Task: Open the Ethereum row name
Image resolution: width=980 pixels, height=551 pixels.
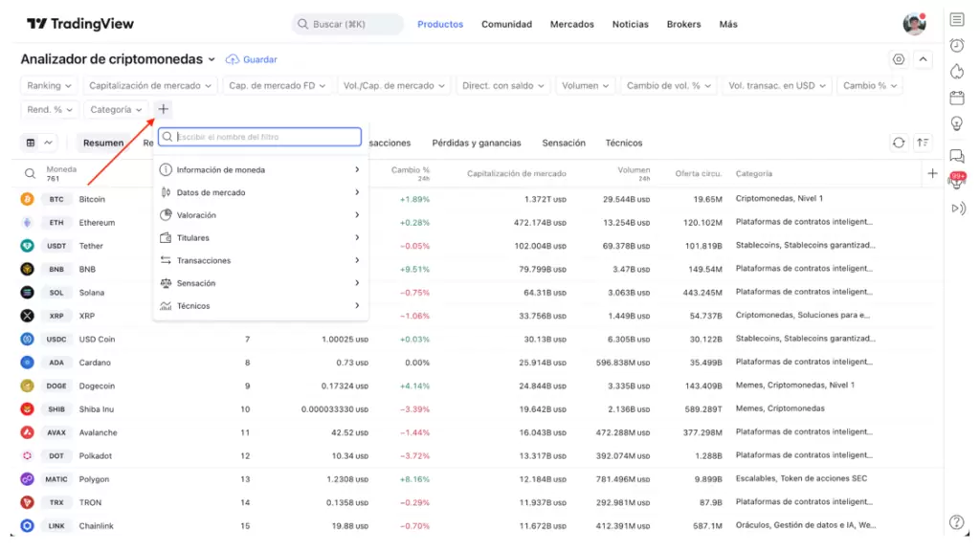Action: coord(97,222)
